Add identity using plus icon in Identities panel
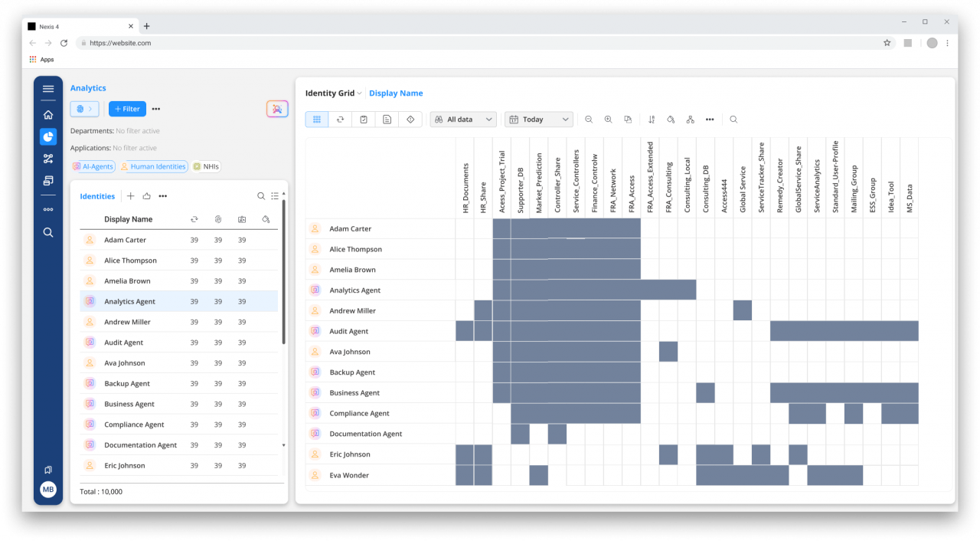The width and height of the screenshot is (980, 541). [x=130, y=196]
